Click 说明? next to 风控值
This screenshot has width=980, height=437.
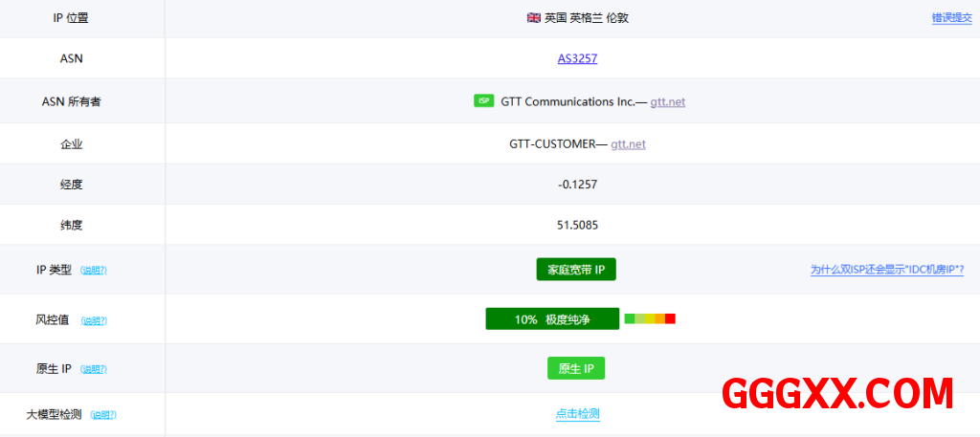click(94, 320)
